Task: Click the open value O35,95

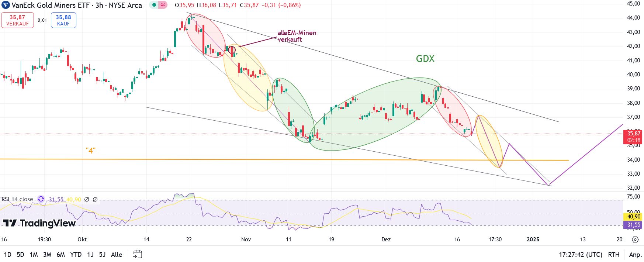Action: click(184, 5)
